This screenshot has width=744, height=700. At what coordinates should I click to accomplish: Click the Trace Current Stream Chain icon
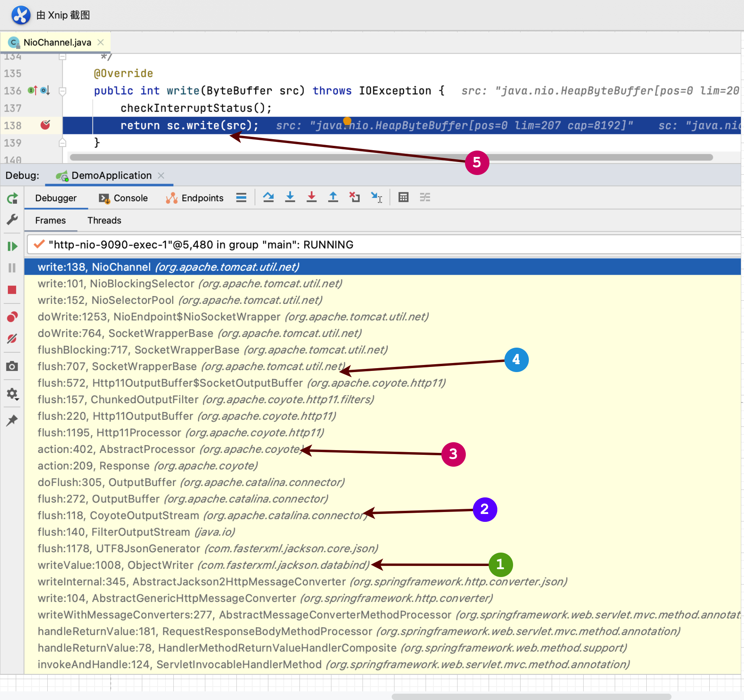pyautogui.click(x=425, y=197)
